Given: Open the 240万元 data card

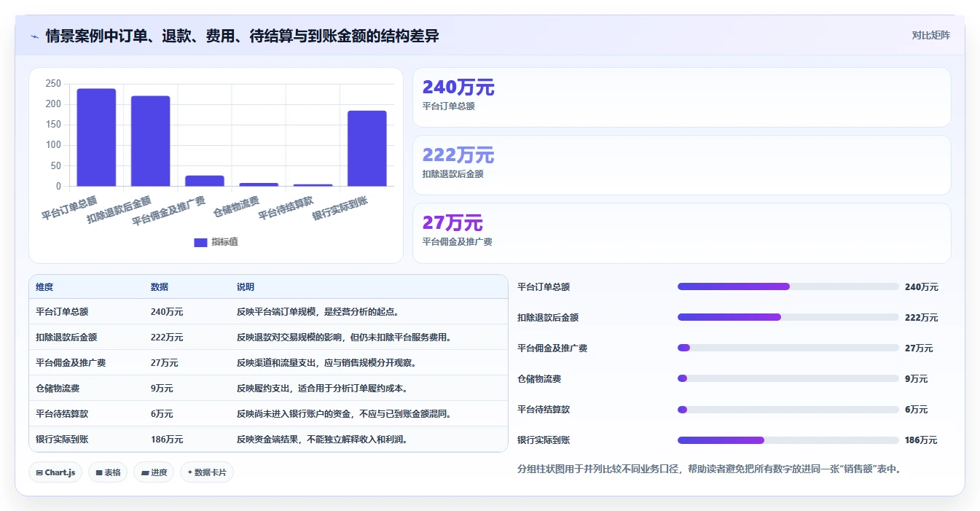Looking at the screenshot, I should [x=682, y=98].
